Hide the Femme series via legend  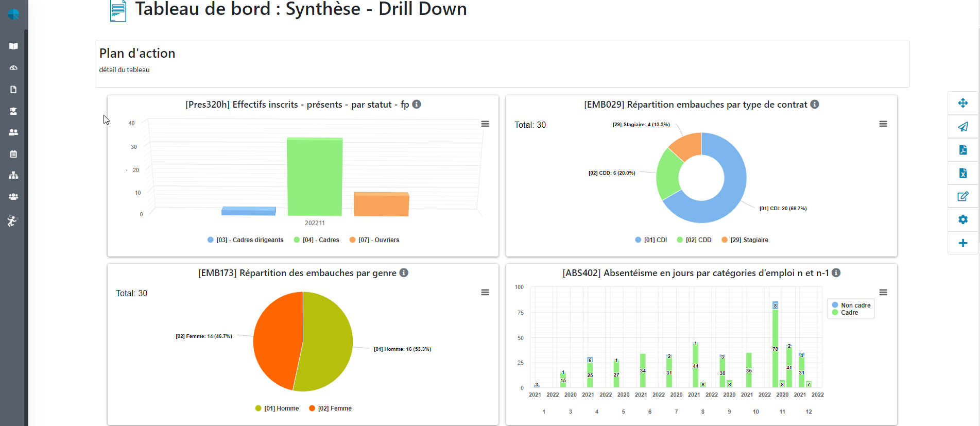click(334, 408)
